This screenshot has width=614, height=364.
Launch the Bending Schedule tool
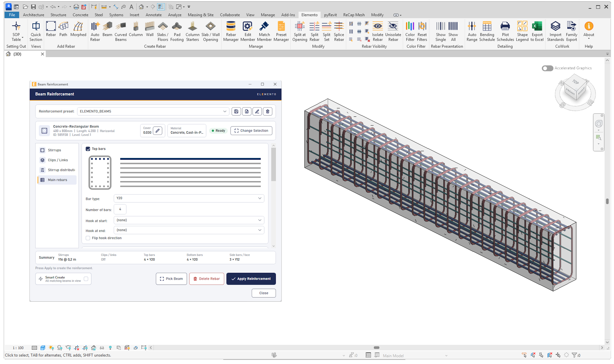coord(487,31)
